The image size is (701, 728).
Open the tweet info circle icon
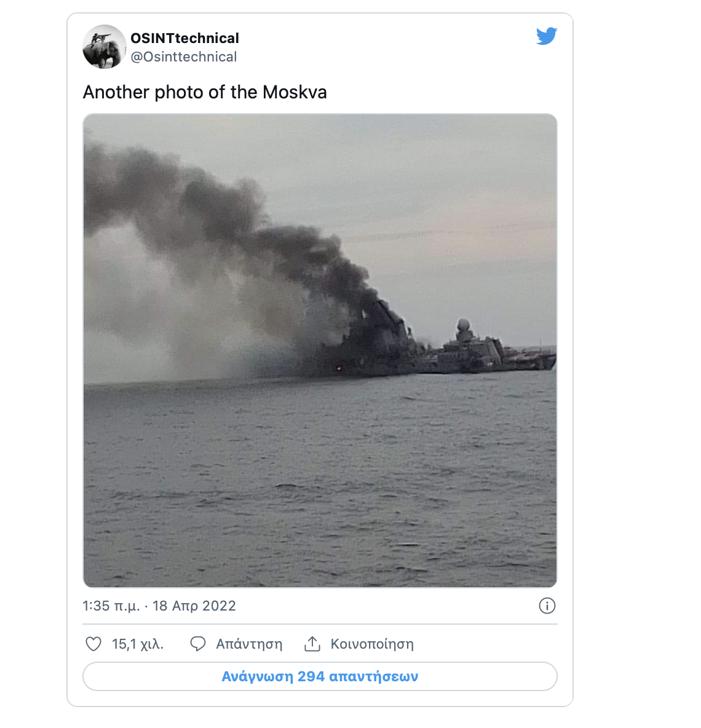(x=547, y=606)
